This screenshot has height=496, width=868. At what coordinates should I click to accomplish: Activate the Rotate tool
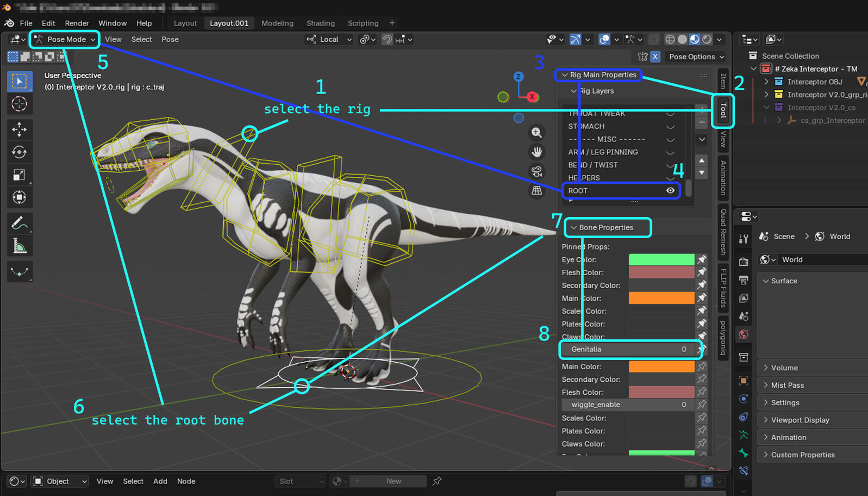click(20, 152)
